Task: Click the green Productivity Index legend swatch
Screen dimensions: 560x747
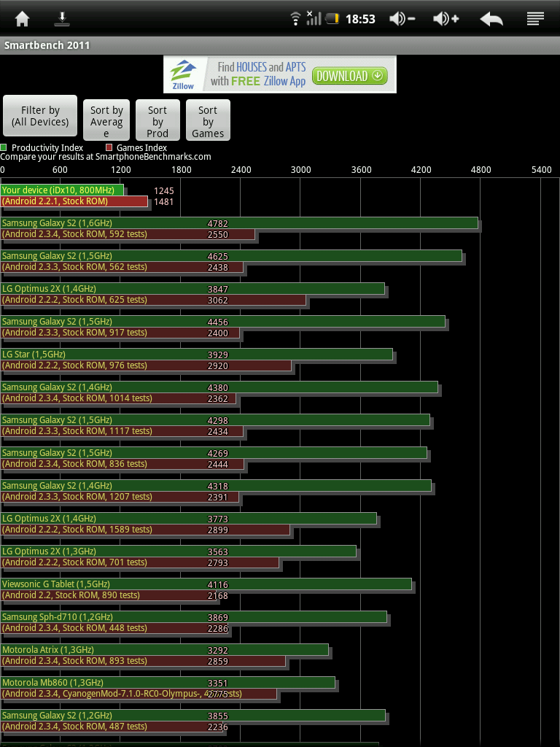Action: click(4, 148)
